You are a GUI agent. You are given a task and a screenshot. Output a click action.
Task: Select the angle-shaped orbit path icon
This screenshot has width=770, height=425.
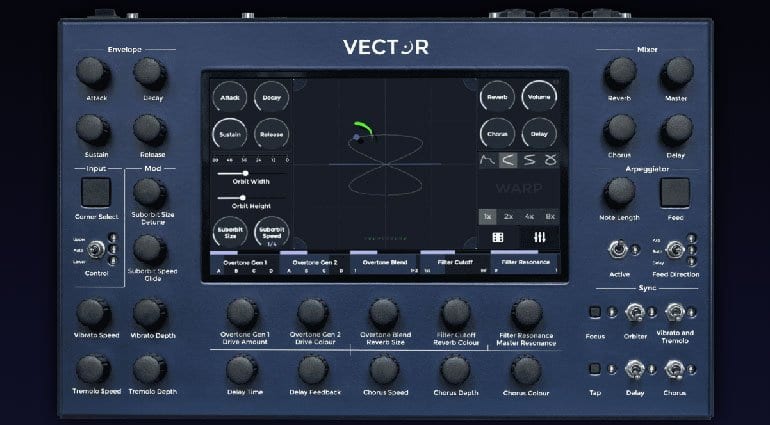coord(508,160)
